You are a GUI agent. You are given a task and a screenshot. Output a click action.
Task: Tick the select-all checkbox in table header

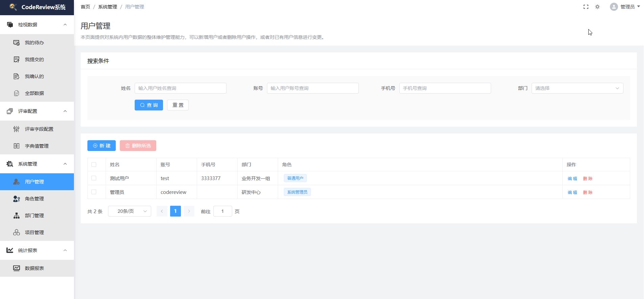[x=94, y=165]
